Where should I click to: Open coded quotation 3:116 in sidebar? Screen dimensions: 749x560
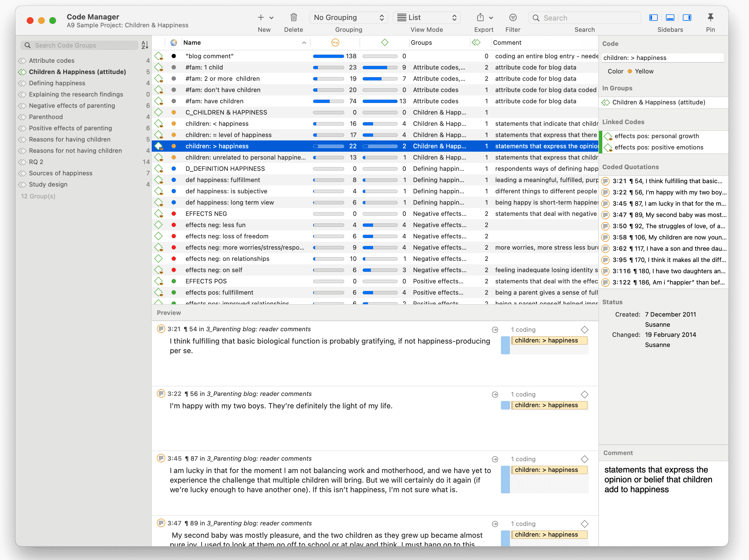point(663,271)
